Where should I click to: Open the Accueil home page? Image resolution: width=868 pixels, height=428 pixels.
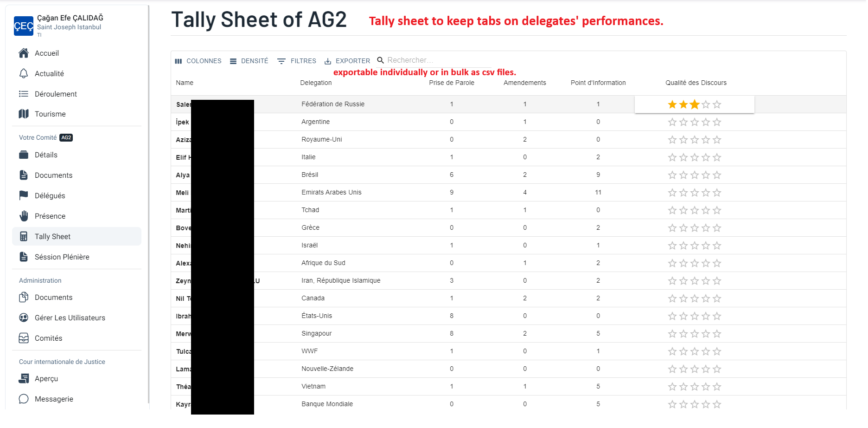[47, 53]
